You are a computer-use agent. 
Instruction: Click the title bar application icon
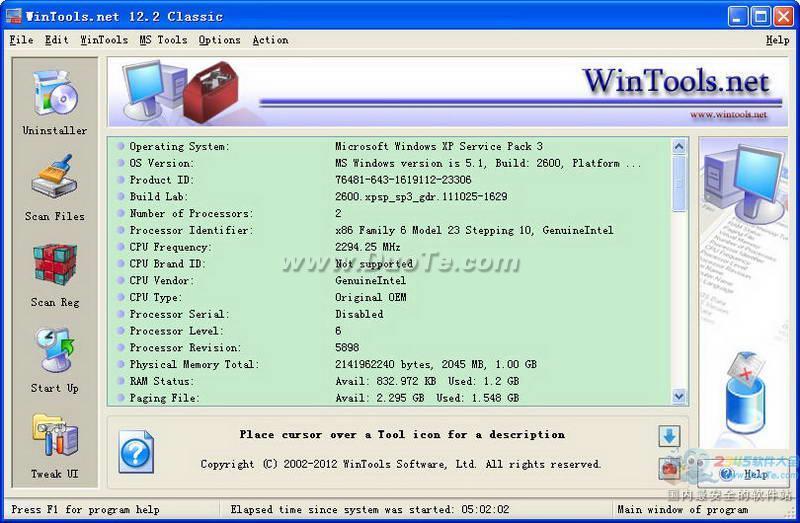(x=13, y=16)
